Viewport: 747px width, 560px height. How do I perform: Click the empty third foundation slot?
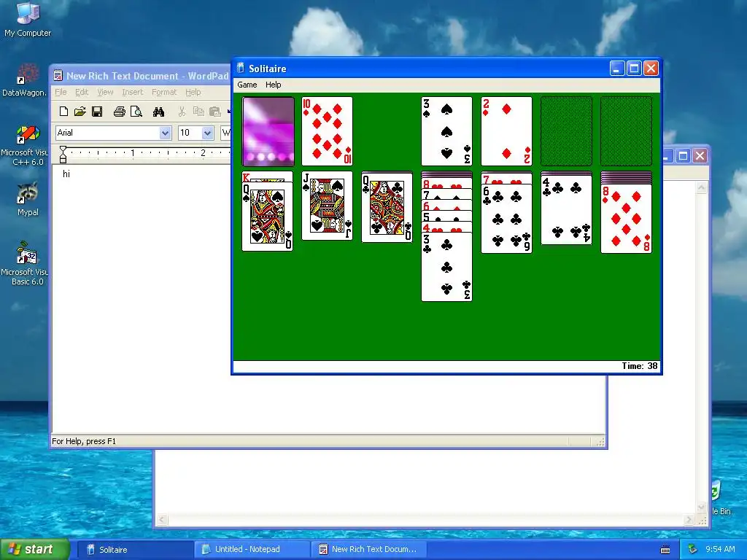(x=566, y=131)
